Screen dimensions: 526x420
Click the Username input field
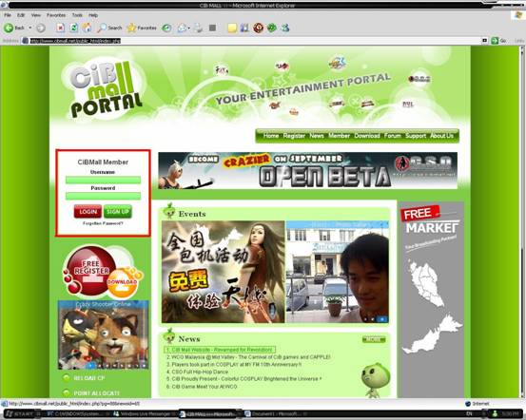[x=103, y=180]
